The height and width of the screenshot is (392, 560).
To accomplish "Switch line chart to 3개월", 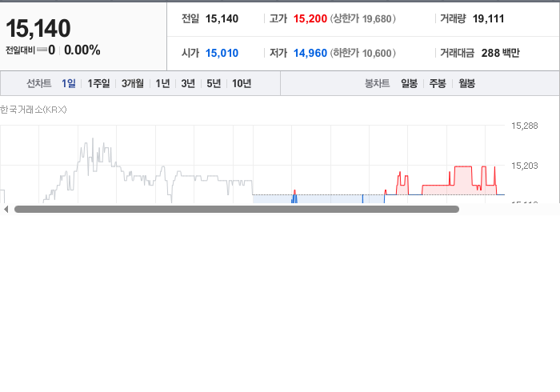I will coord(133,83).
